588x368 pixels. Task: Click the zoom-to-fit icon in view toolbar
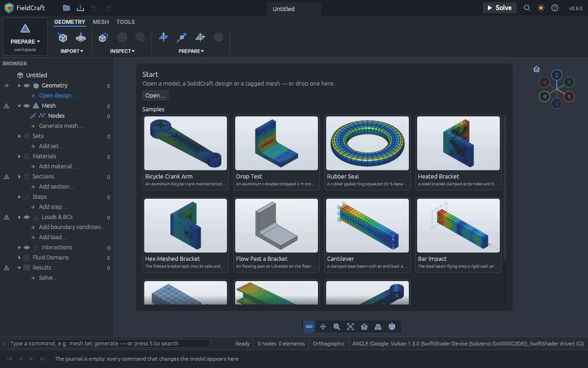click(x=351, y=327)
